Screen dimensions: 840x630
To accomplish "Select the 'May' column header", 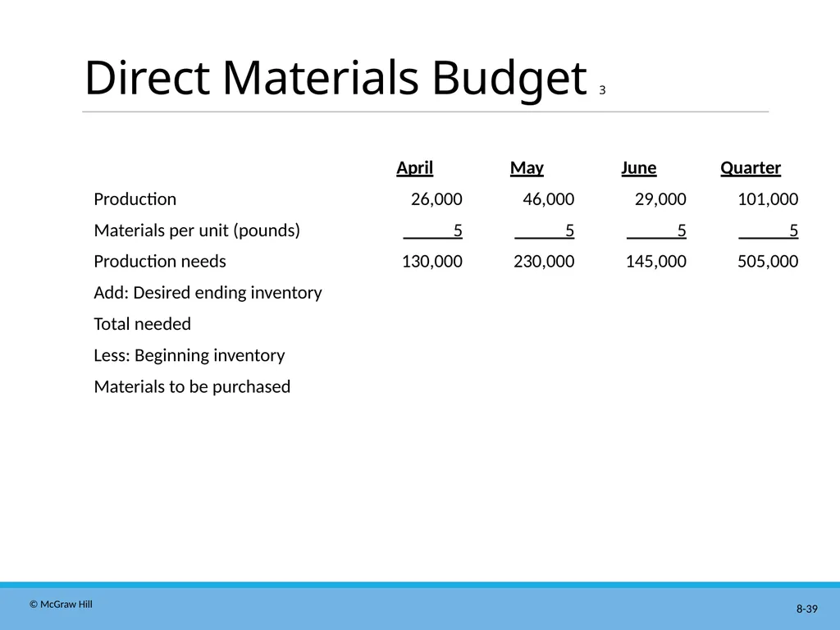I will [527, 167].
